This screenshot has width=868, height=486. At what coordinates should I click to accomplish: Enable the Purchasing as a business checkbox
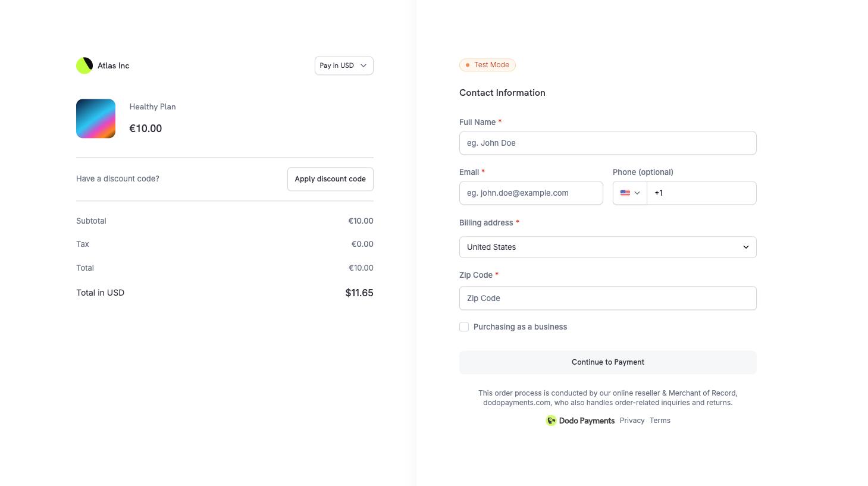463,327
